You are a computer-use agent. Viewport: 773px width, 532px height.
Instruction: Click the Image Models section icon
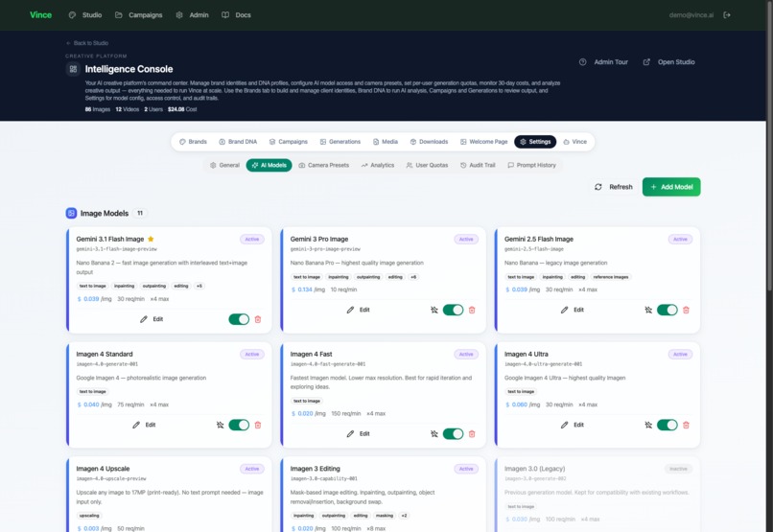(71, 214)
